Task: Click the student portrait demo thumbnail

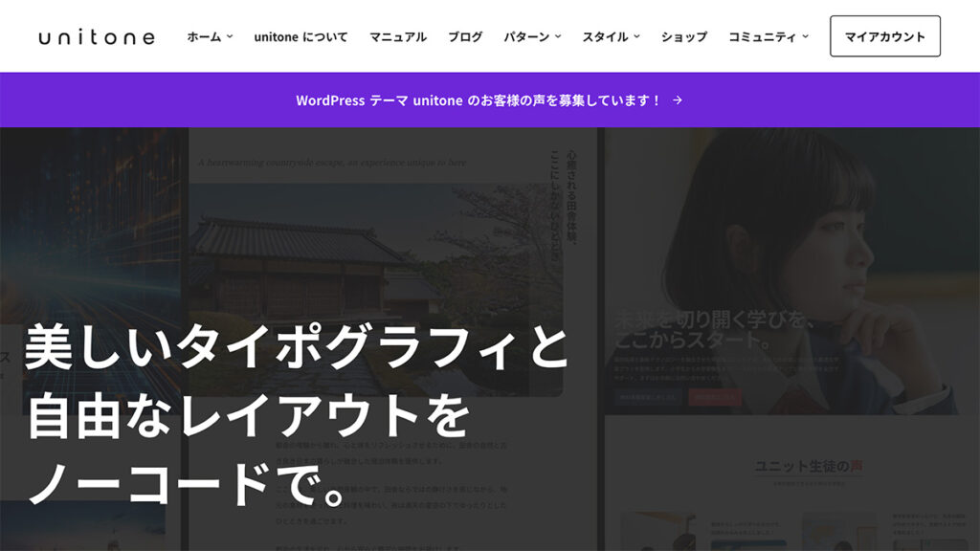Action: [x=791, y=272]
